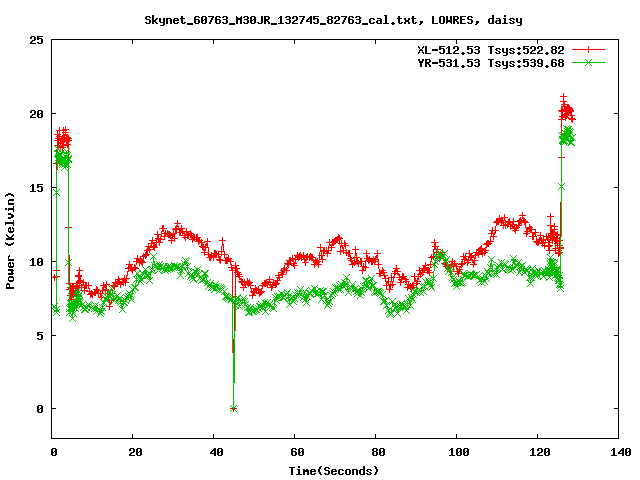This screenshot has width=640, height=480.
Task: Click the Time(Seconds) axis label
Action: (334, 471)
